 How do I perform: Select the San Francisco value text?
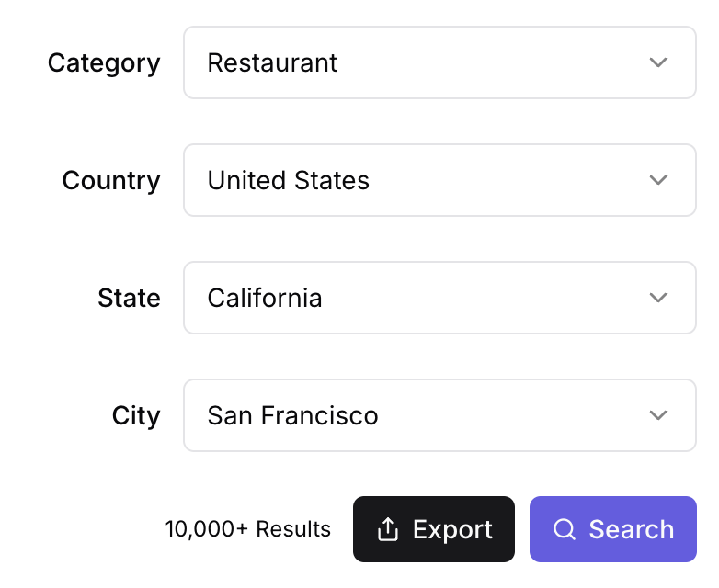tap(292, 415)
